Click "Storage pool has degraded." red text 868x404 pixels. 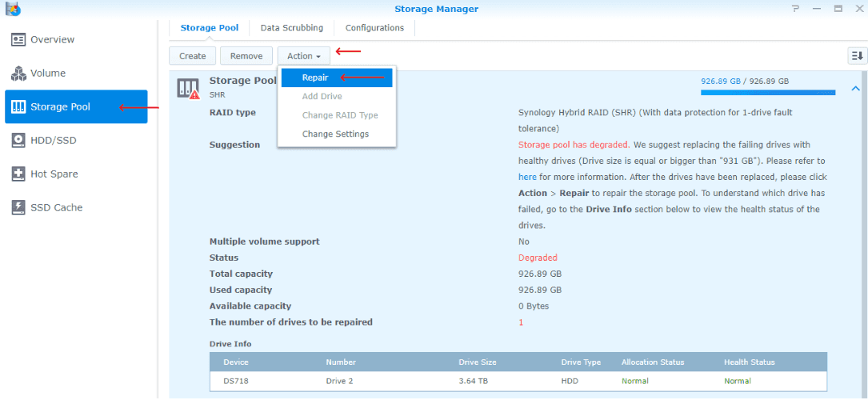click(574, 145)
